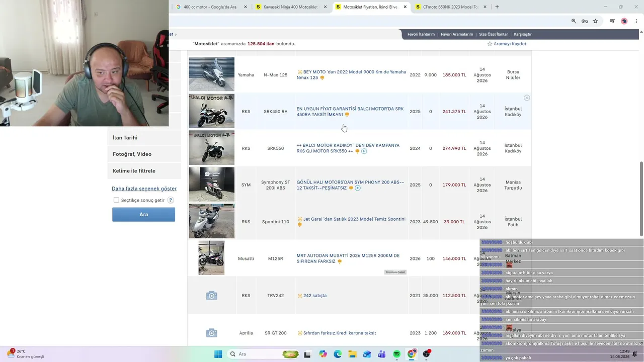The height and width of the screenshot is (362, 644).
Task: Open the BALCI MOTOR SRK 450RA listing title
Action: pyautogui.click(x=350, y=112)
